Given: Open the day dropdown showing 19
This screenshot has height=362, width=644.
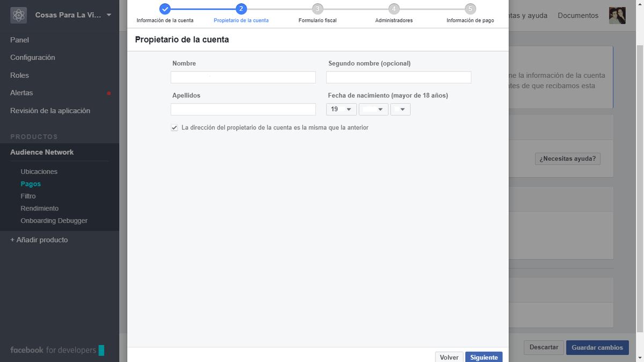Looking at the screenshot, I should [341, 109].
